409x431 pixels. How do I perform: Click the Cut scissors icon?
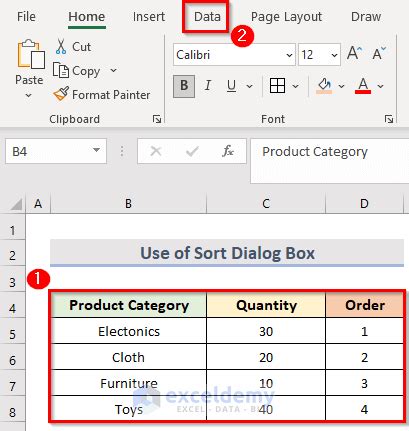(x=61, y=46)
